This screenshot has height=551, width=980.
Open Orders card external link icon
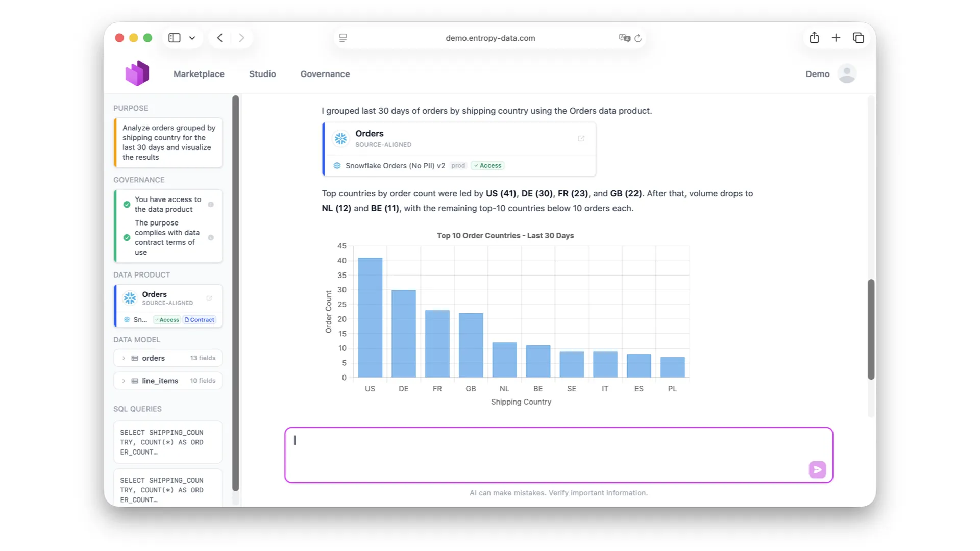(x=581, y=138)
